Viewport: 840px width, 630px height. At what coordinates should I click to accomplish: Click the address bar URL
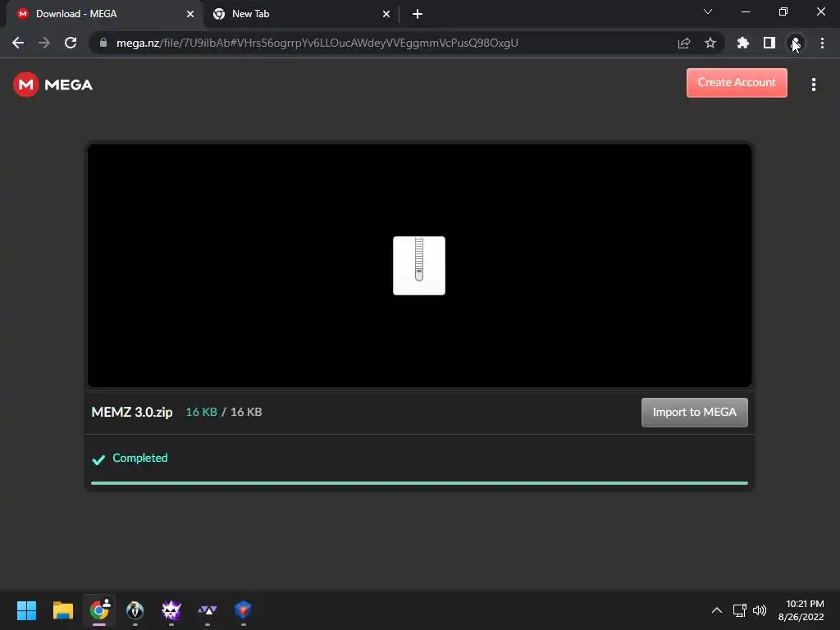317,43
